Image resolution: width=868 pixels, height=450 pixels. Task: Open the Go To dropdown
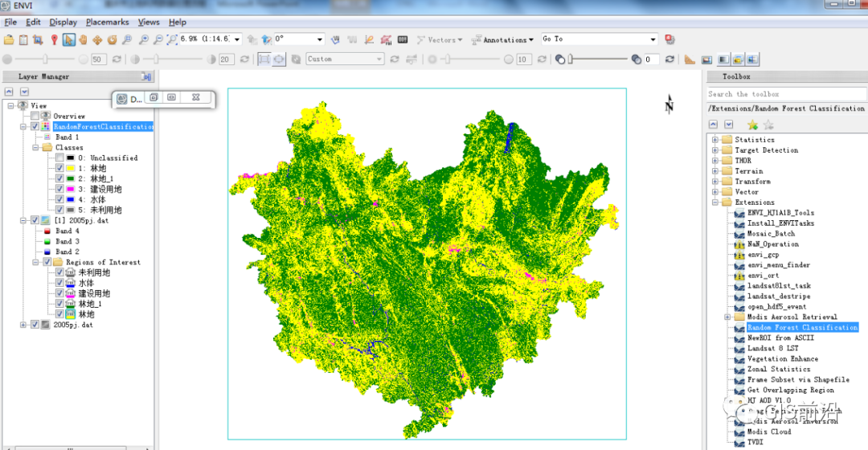coord(599,39)
